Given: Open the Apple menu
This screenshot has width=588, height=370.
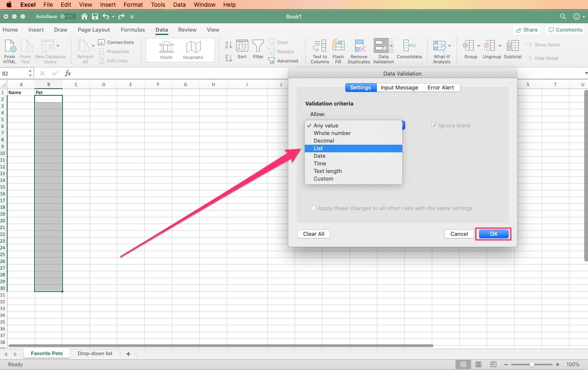Looking at the screenshot, I should tap(9, 5).
